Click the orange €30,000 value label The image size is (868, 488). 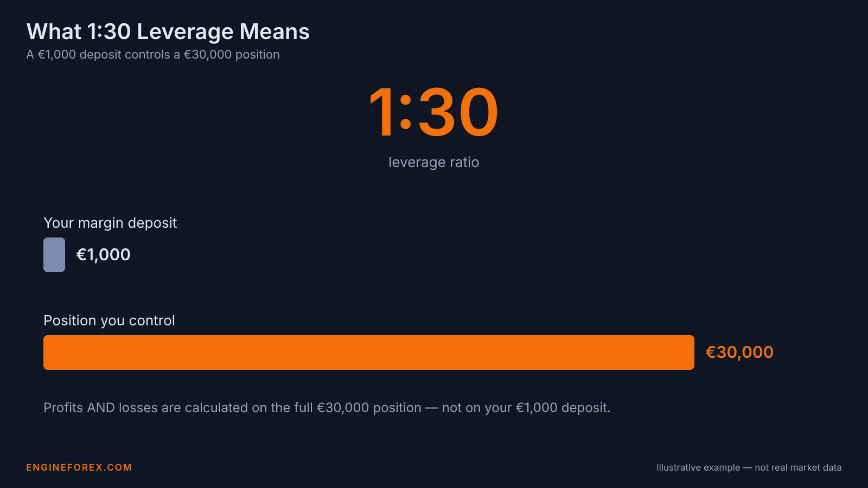[x=739, y=352]
